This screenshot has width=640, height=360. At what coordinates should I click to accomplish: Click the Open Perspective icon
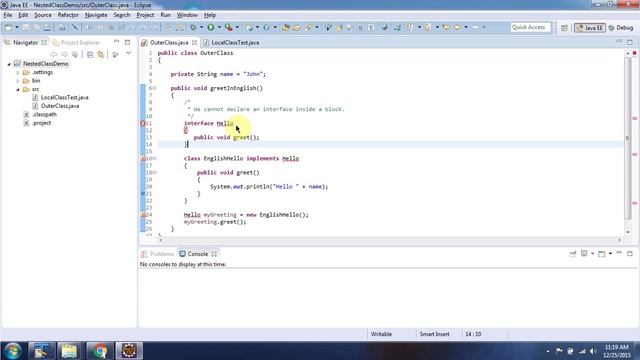tap(564, 28)
